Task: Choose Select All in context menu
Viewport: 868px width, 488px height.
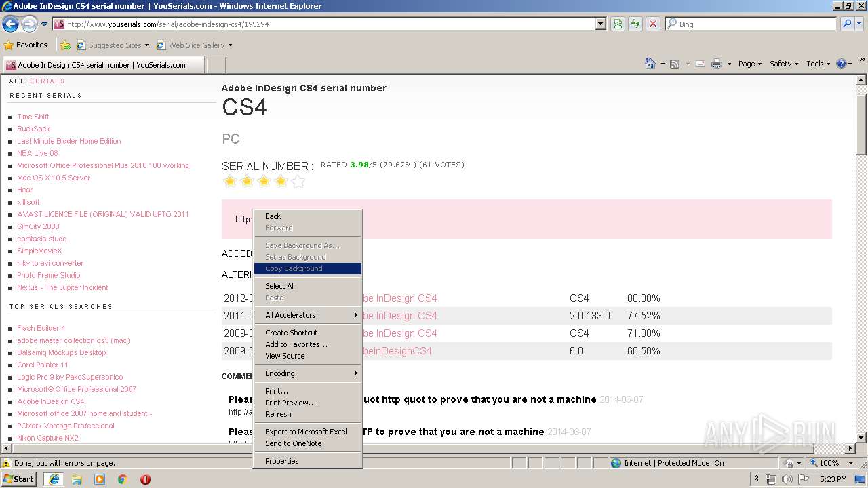Action: pos(308,286)
